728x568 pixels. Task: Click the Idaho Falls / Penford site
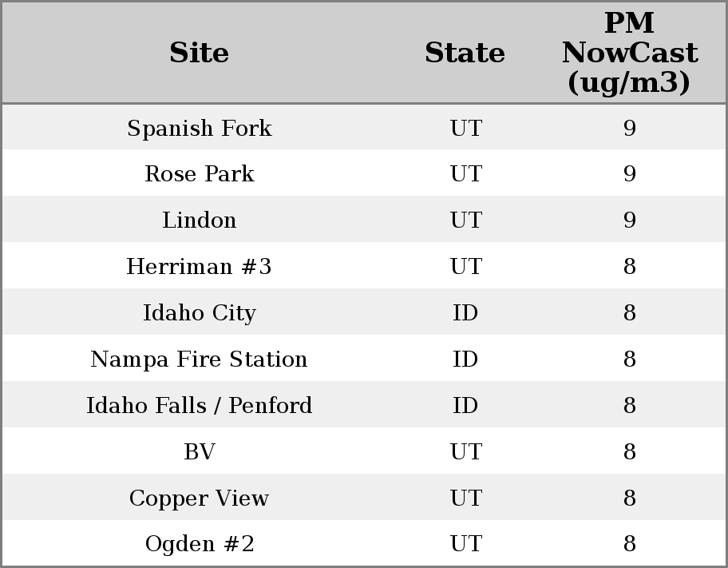click(x=199, y=406)
